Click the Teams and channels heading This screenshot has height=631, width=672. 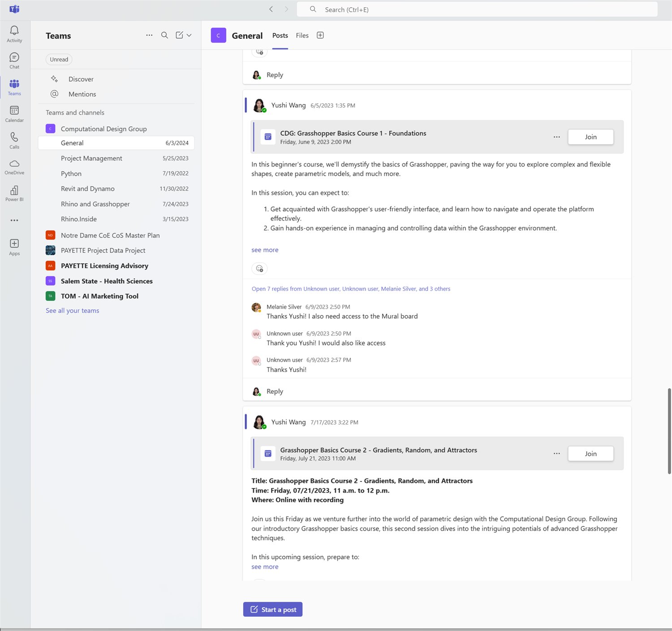click(x=75, y=112)
